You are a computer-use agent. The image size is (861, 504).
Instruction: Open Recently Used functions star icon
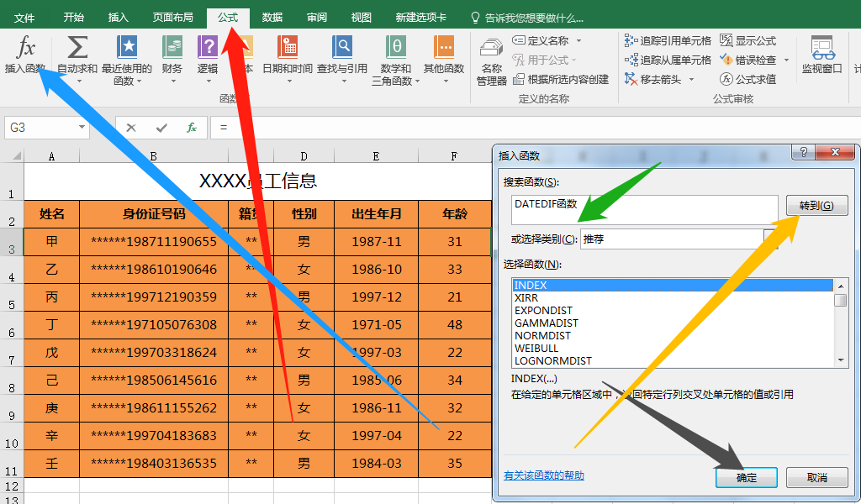pyautogui.click(x=127, y=47)
